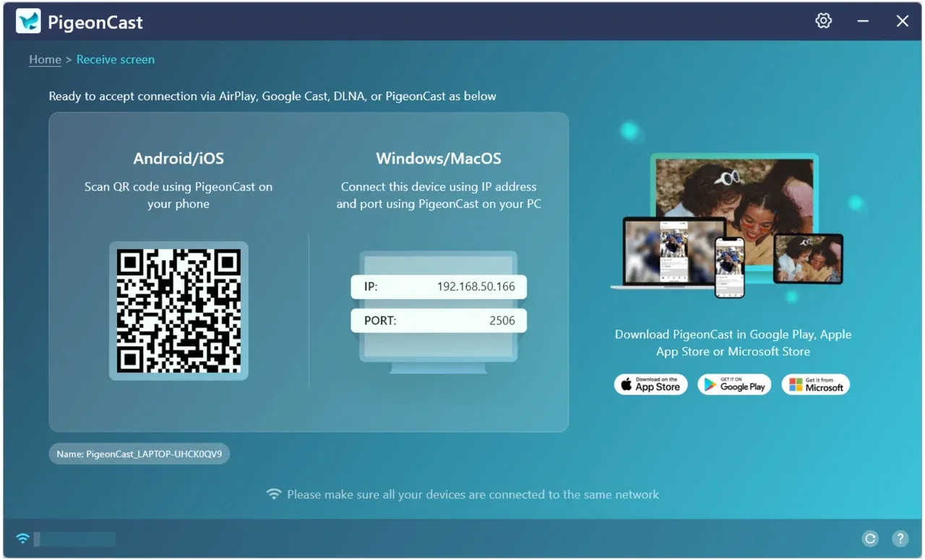
Task: Click the PORT 2506 field
Action: (439, 321)
